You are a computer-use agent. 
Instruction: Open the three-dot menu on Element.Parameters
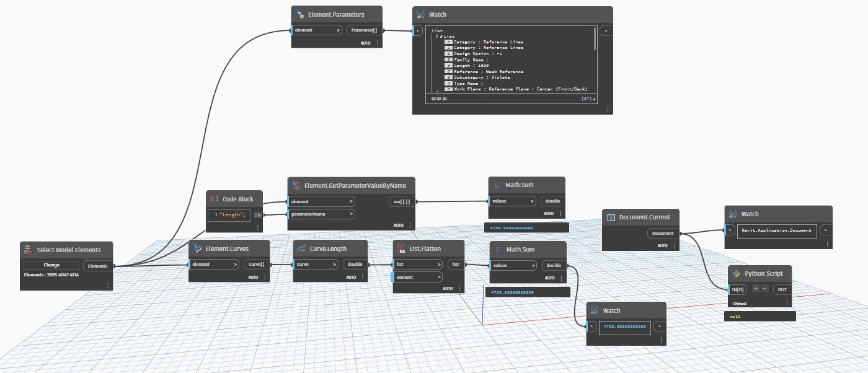click(377, 43)
